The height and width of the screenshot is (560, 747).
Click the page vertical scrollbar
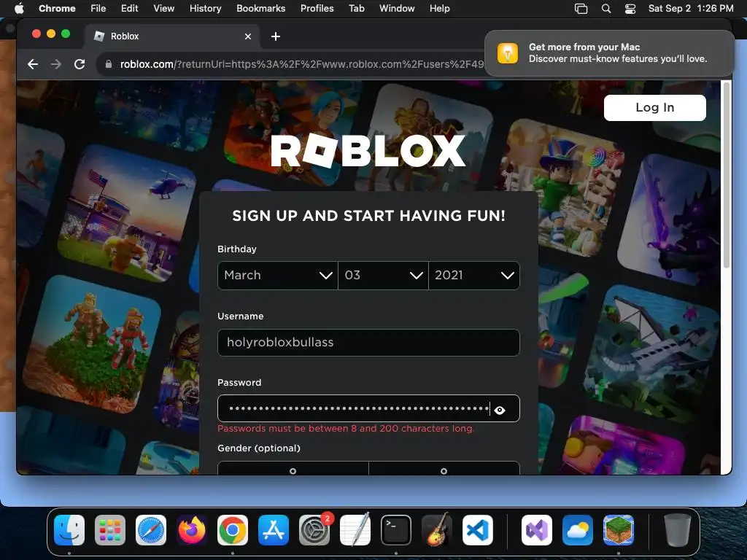(726, 175)
